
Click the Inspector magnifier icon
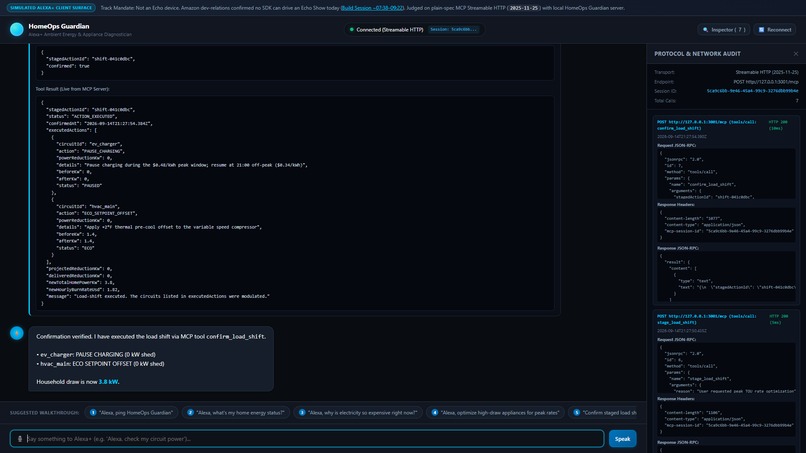(705, 30)
